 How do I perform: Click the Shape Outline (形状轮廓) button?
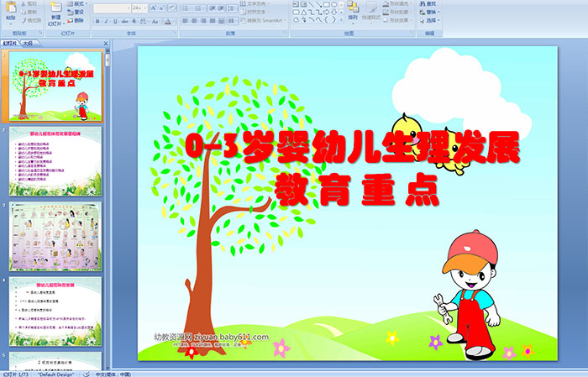point(398,12)
